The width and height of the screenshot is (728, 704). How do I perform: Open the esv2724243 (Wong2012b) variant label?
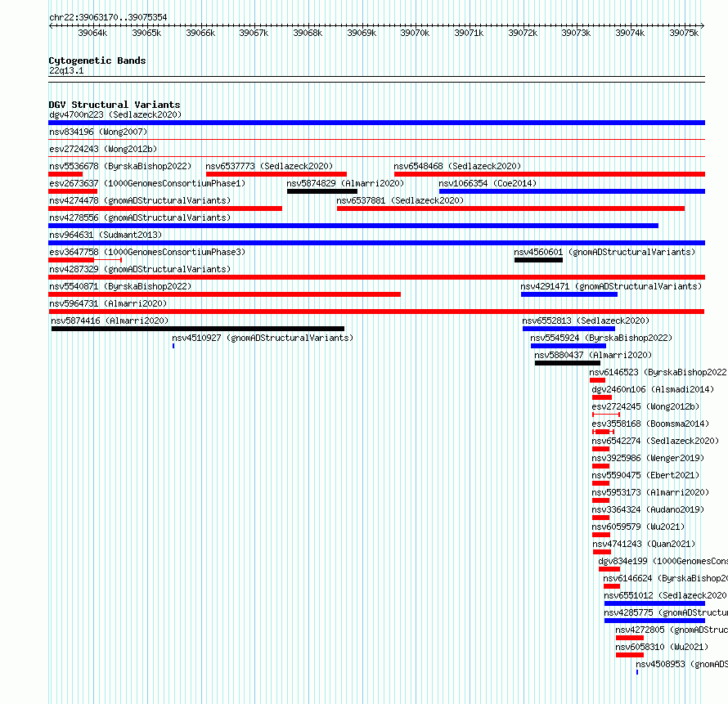click(103, 149)
